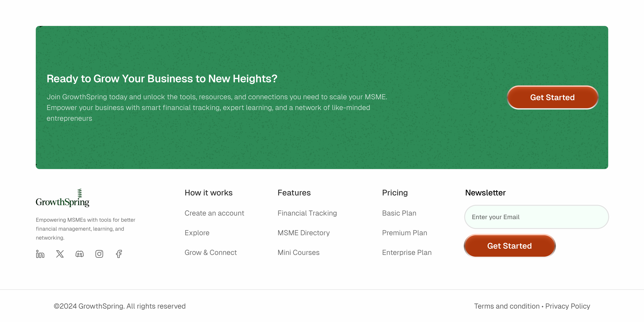The height and width of the screenshot is (322, 644).
Task: Open the Facebook social icon
Action: coord(119,254)
